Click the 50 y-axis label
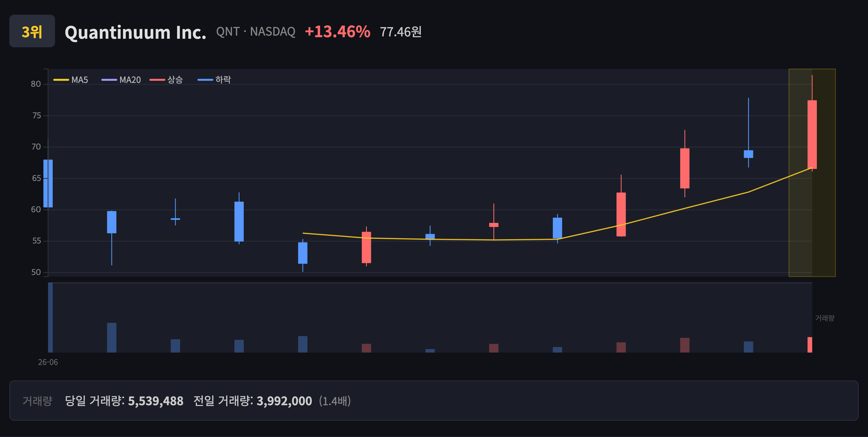The height and width of the screenshot is (437, 868). [36, 272]
